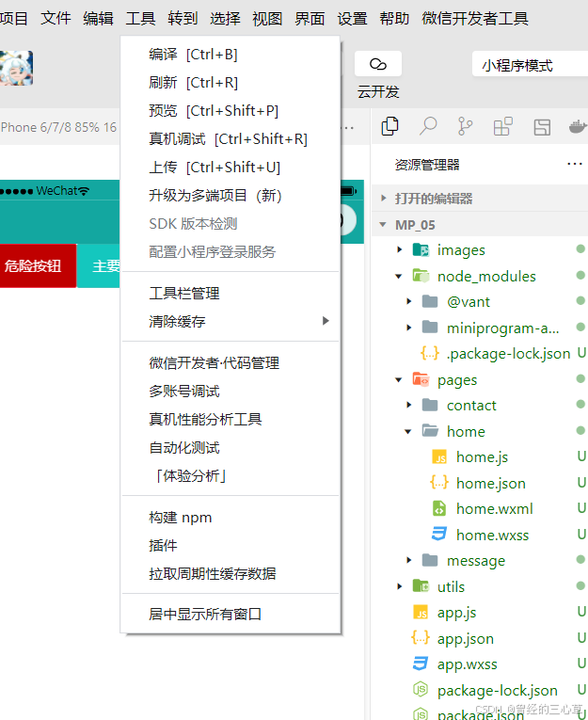This screenshot has height=720, width=588.
Task: Click the home.js JS file icon
Action: click(439, 456)
